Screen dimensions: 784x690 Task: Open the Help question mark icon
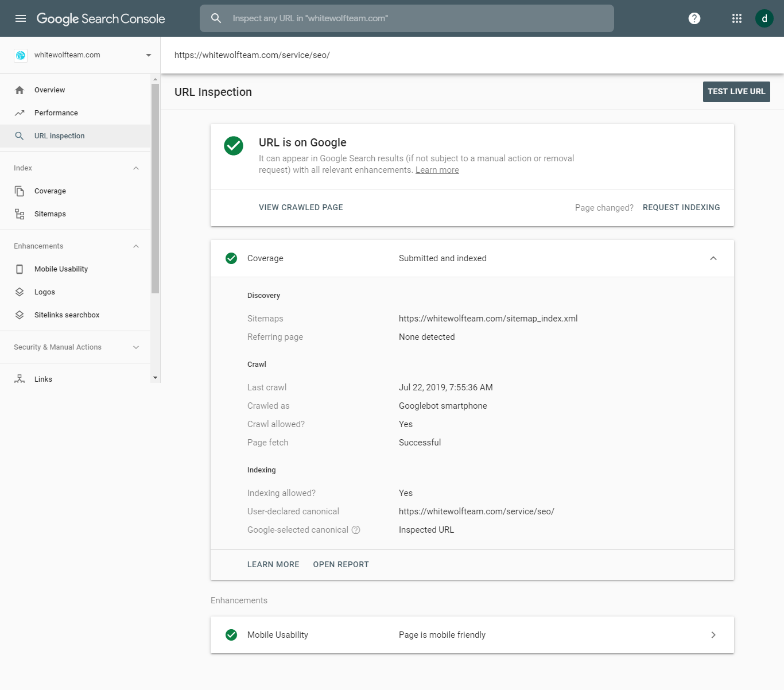[694, 18]
